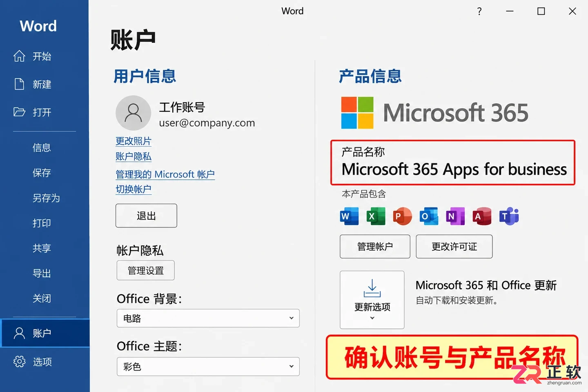Click the 产品信息 heading

370,76
